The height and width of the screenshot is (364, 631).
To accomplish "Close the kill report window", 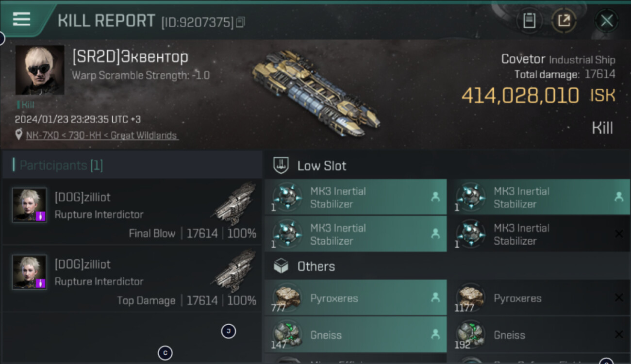I will (x=606, y=21).
